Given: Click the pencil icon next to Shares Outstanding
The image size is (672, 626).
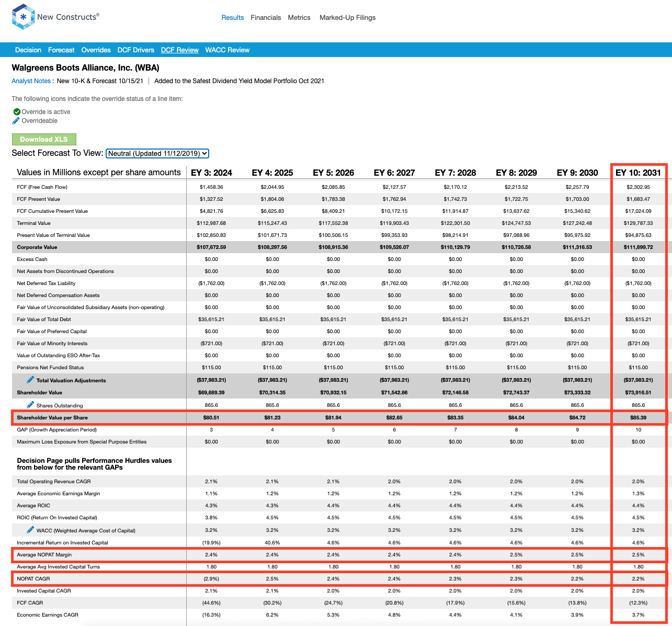Looking at the screenshot, I should 30,405.
